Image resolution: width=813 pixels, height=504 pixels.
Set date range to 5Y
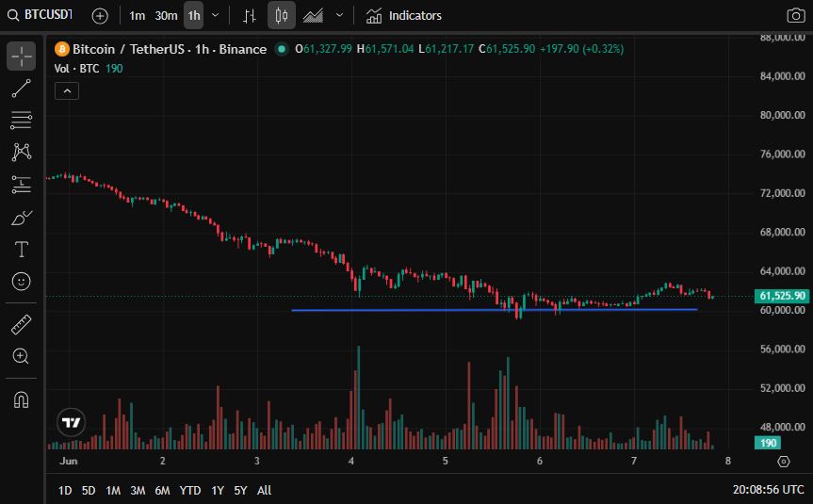(240, 491)
